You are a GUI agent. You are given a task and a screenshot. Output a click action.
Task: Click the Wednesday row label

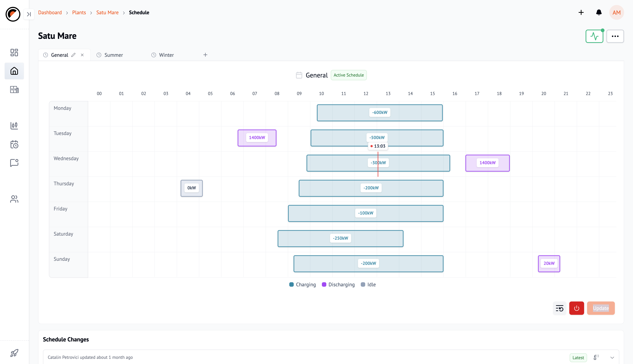(66, 159)
